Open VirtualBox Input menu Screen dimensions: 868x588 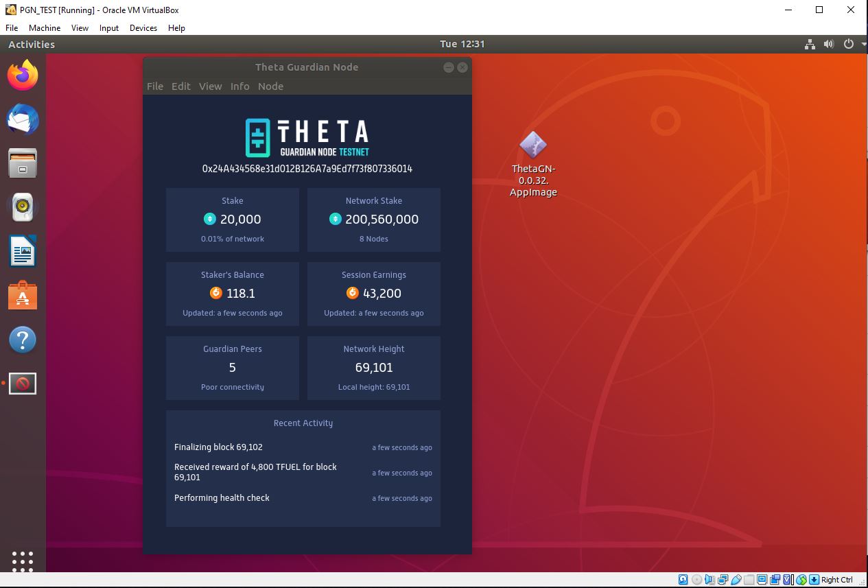coord(109,28)
